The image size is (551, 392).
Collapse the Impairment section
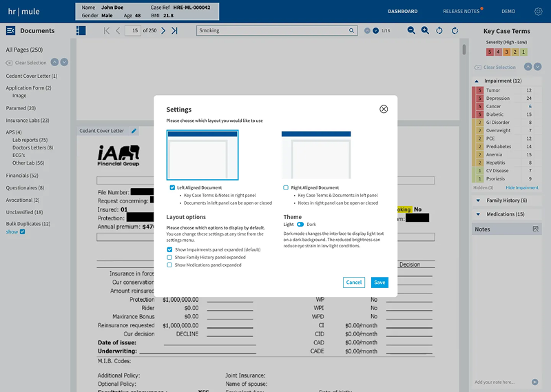pos(477,81)
